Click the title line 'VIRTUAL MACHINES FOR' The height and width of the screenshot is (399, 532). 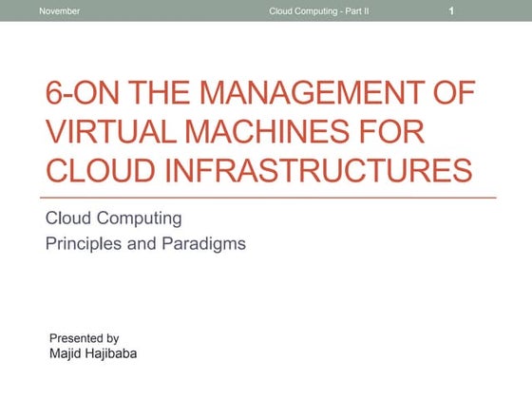pos(235,131)
